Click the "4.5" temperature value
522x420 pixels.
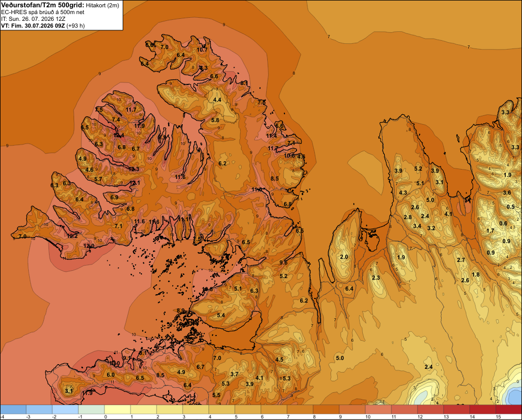pos(279,359)
